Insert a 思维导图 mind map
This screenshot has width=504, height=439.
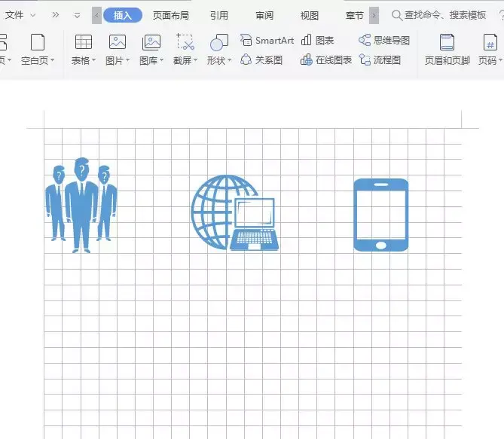pyautogui.click(x=383, y=41)
